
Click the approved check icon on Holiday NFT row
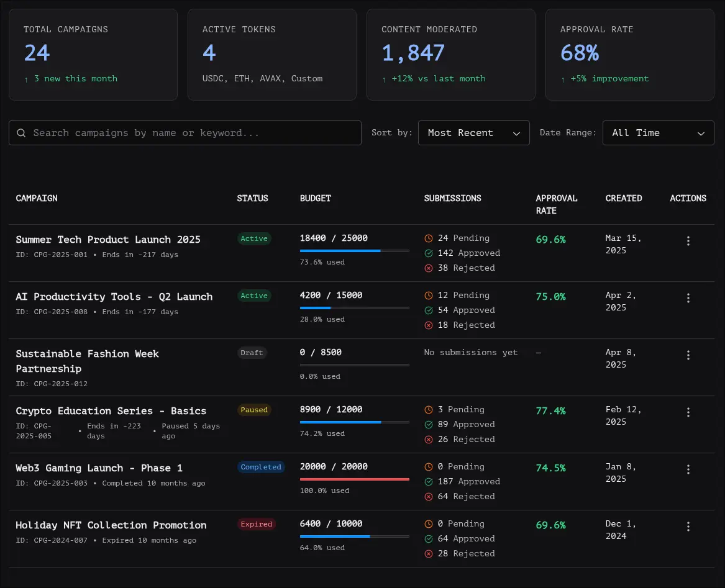coord(427,538)
